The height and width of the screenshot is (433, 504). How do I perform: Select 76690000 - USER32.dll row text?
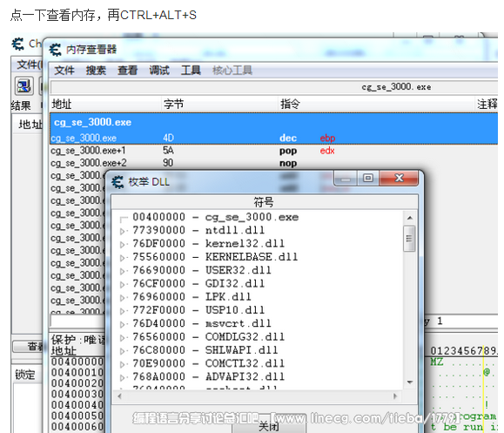[x=202, y=270]
